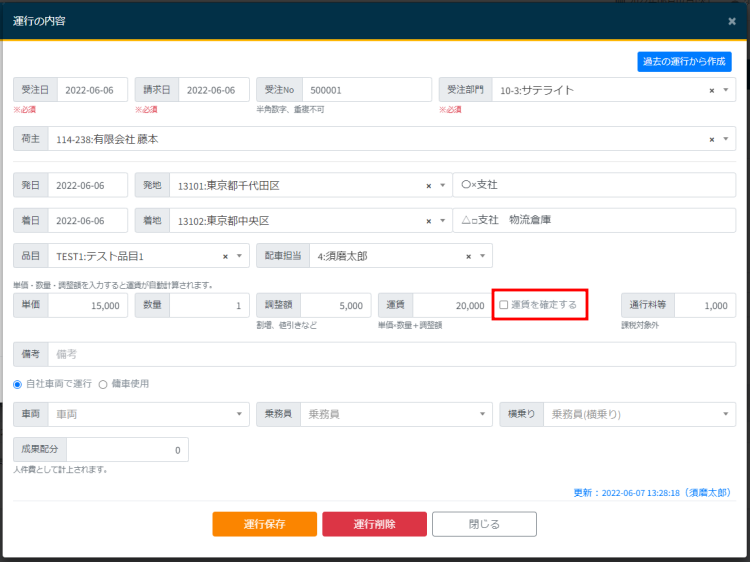The image size is (750, 562).
Task: Click the 閉じる button
Action: coord(484,524)
